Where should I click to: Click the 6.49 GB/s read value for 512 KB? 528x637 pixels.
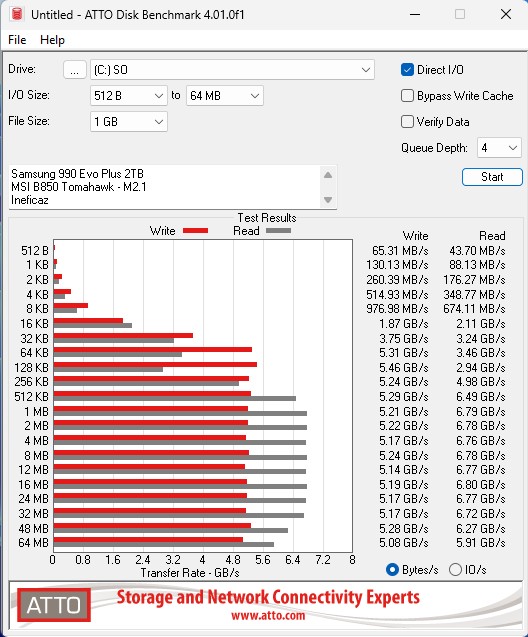[480, 396]
